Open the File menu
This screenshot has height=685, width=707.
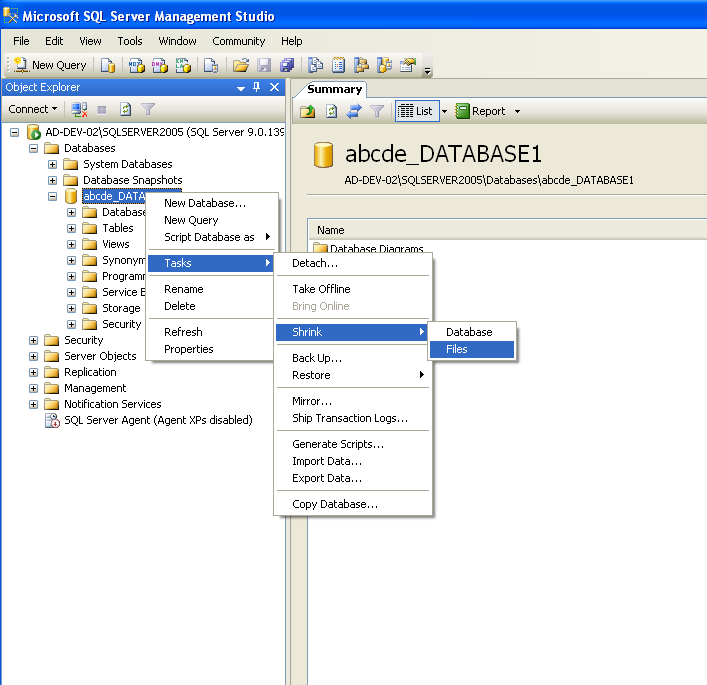tap(21, 41)
